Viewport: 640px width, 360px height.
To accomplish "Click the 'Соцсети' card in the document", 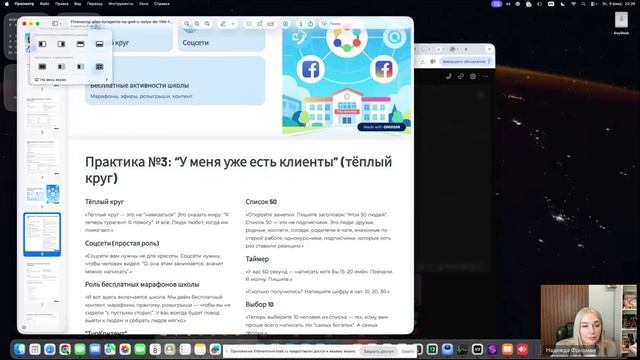I will coord(222,40).
